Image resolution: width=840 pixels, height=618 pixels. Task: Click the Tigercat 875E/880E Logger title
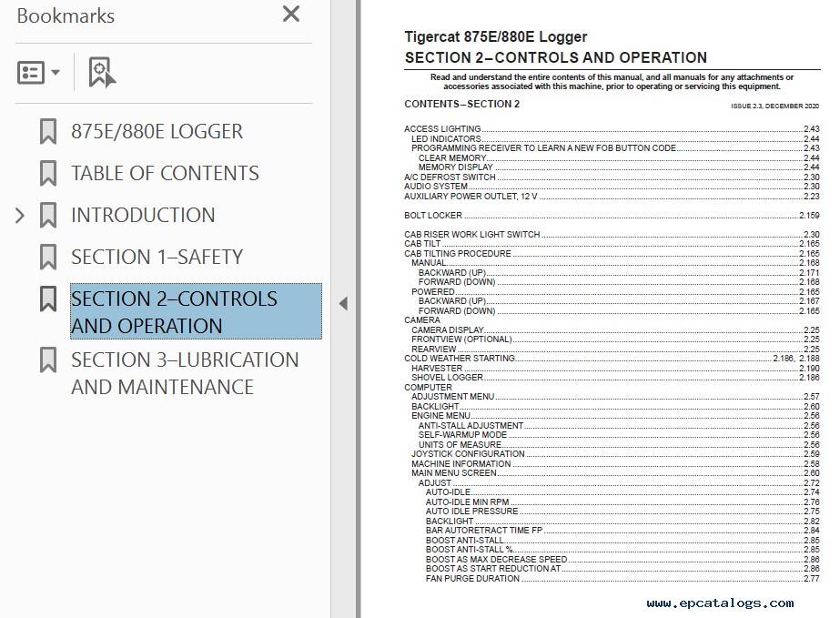pos(496,37)
